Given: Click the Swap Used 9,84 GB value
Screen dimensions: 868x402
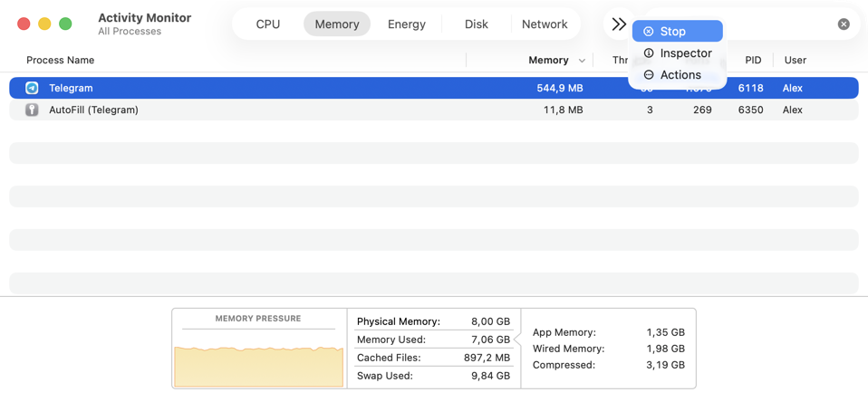Looking at the screenshot, I should pyautogui.click(x=490, y=376).
